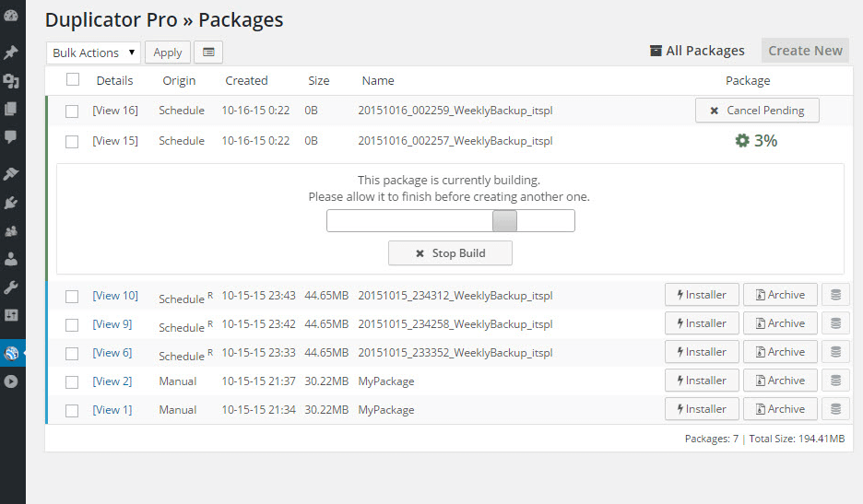Tick the checkbox for View 9 package
Image resolution: width=863 pixels, height=504 pixels.
72,325
